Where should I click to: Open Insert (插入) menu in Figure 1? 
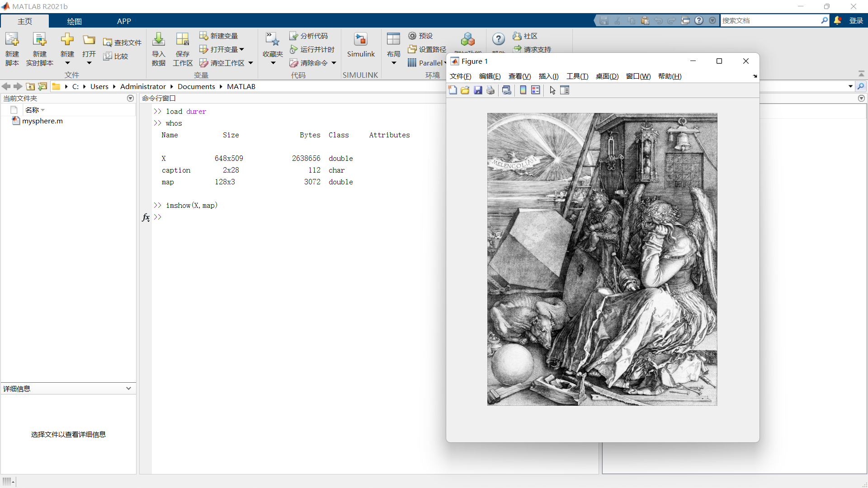pos(549,76)
